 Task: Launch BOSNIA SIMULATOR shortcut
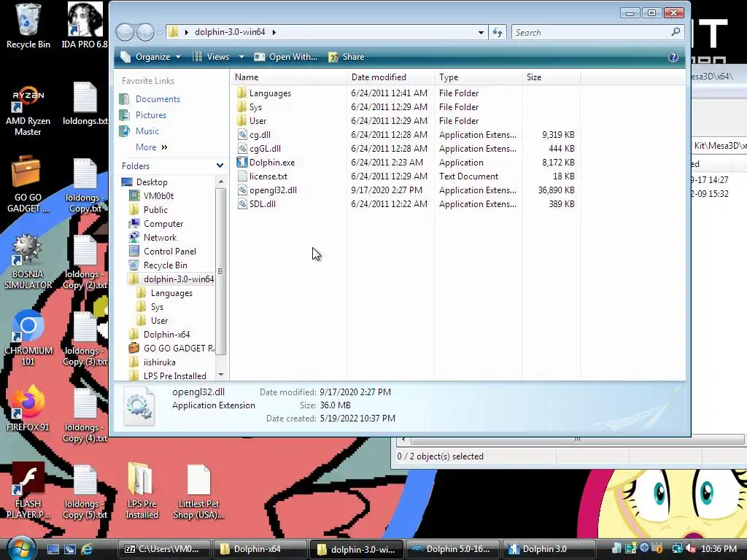(28, 262)
